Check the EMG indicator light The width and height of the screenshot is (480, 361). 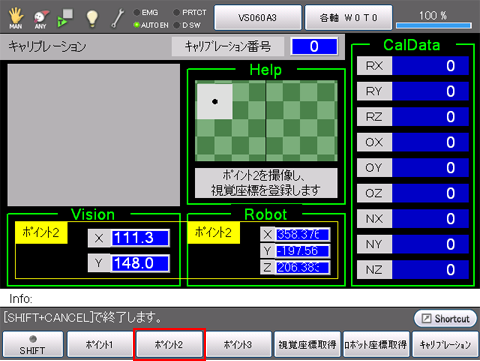point(137,12)
